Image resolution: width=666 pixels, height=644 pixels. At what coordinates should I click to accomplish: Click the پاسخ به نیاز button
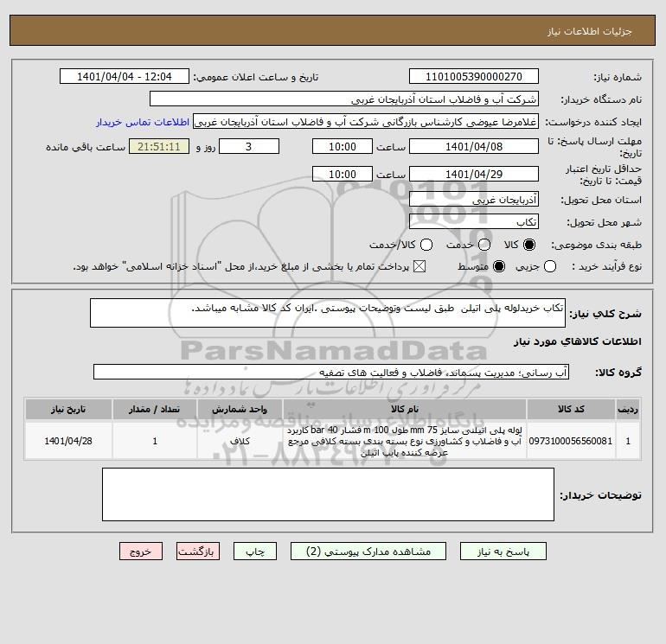pos(503,551)
